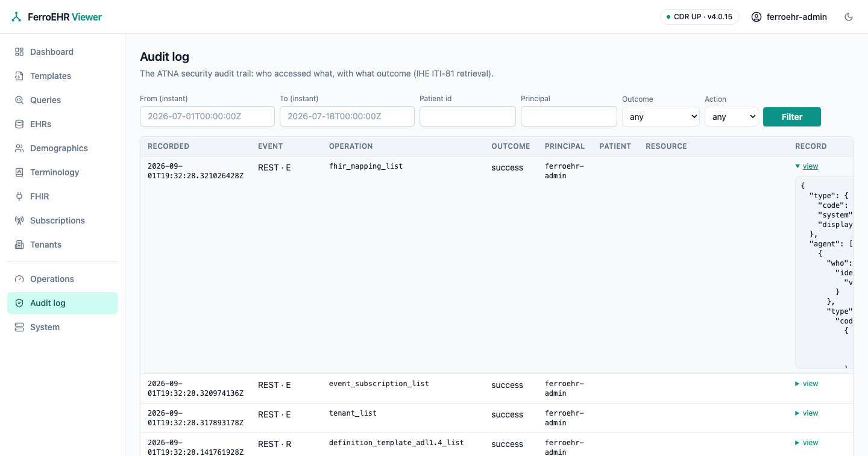868x456 pixels.
Task: Click the System server icon
Action: [x=19, y=327]
